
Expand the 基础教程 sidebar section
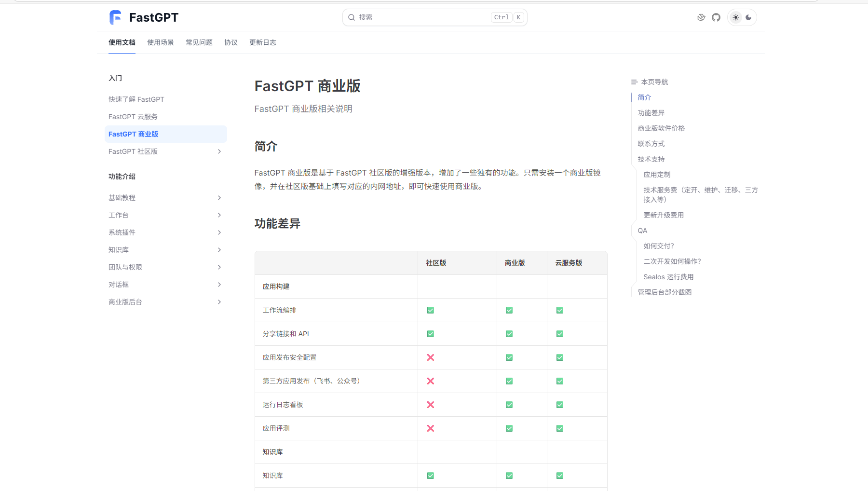tap(219, 198)
